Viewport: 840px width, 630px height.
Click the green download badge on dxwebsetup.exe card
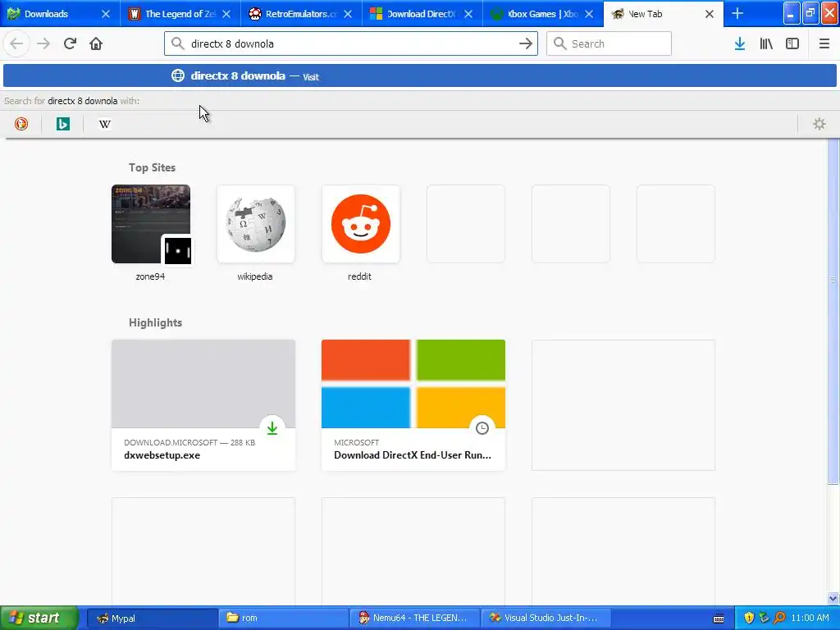(272, 428)
